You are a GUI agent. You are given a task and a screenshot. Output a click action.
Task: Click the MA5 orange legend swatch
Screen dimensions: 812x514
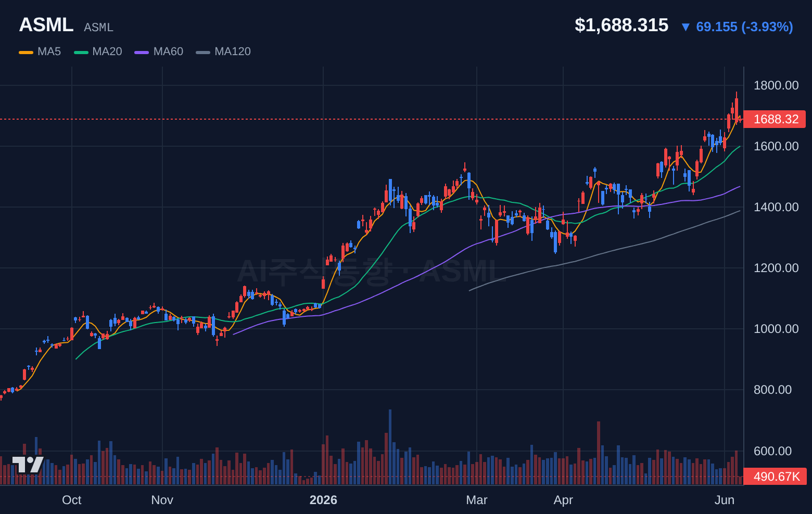pyautogui.click(x=26, y=52)
